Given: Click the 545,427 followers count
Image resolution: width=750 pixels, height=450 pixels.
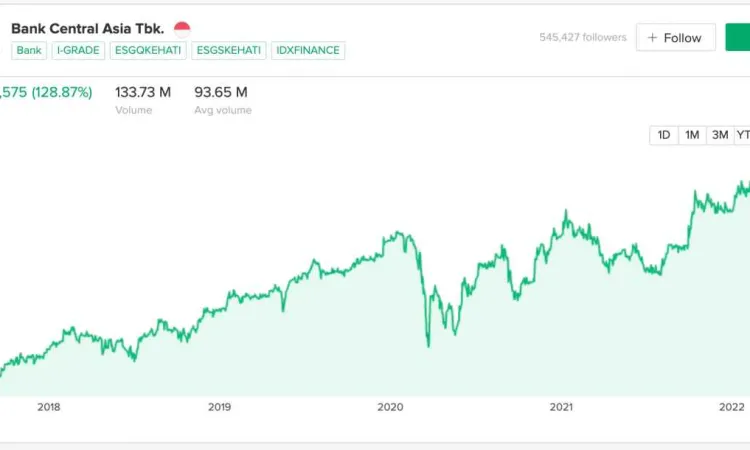Looking at the screenshot, I should 583,37.
